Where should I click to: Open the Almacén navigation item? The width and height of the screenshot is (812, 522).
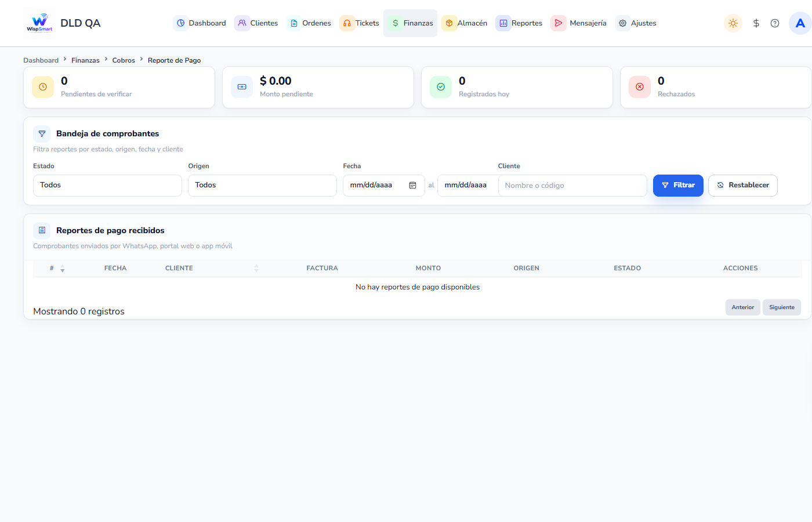[465, 23]
